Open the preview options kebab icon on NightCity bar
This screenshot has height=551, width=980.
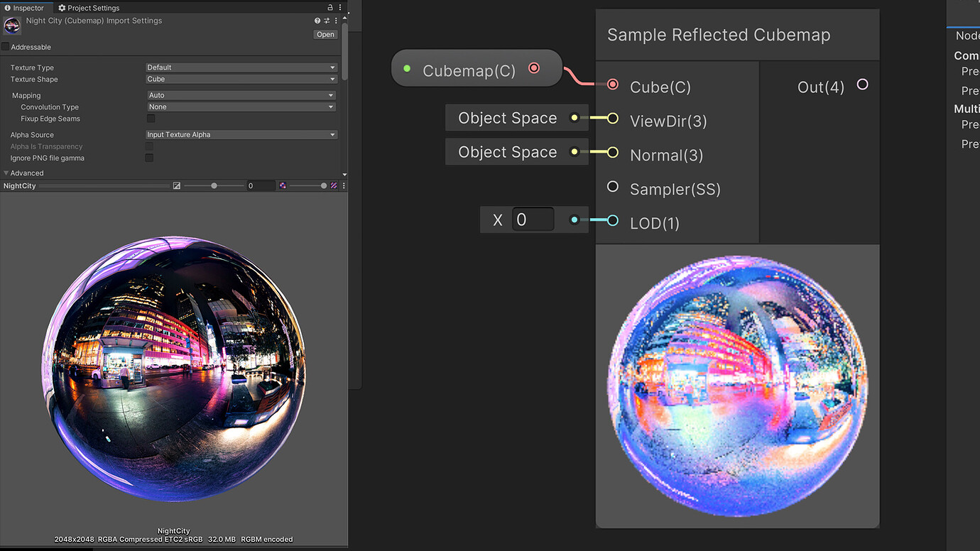tap(343, 185)
